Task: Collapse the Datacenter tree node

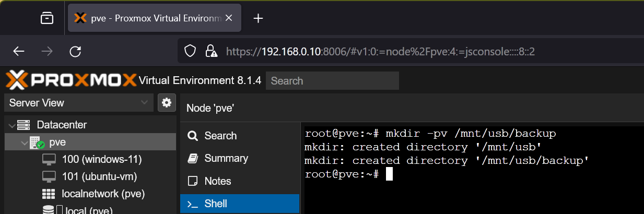Action: 11,125
